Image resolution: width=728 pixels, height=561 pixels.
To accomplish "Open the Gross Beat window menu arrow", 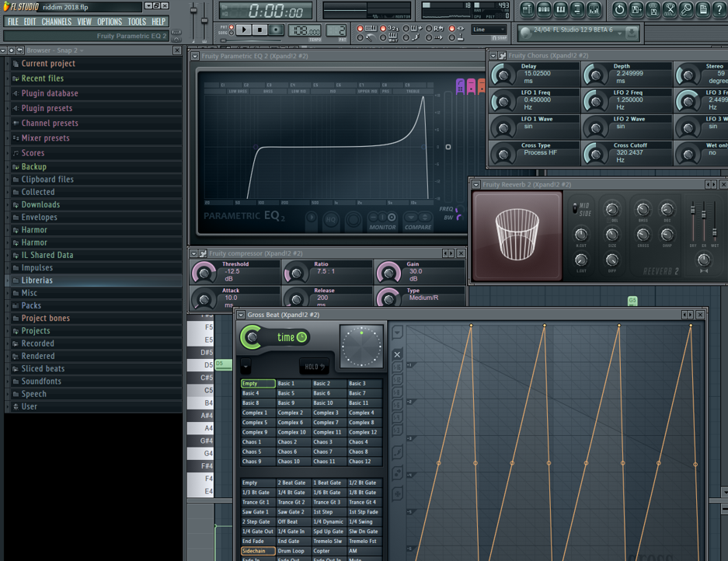I will [x=241, y=315].
